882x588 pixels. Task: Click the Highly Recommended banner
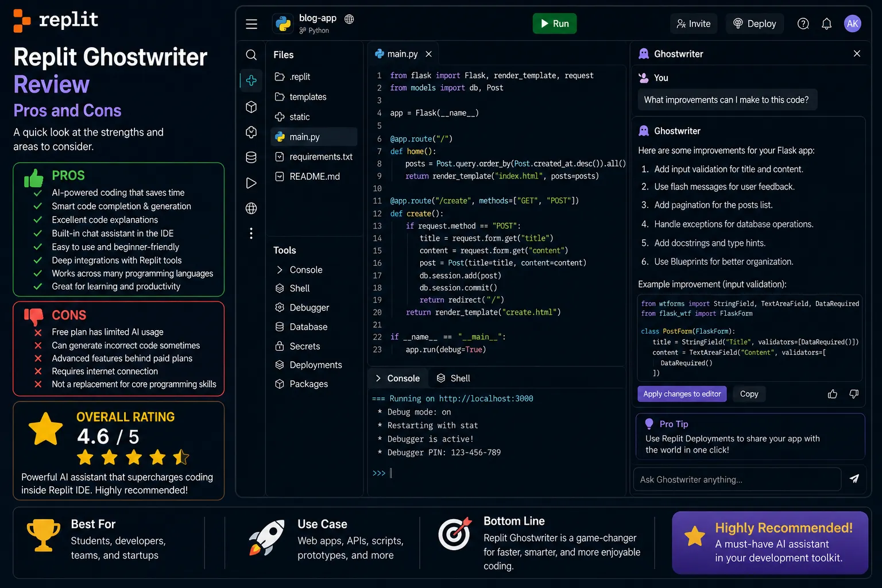770,543
